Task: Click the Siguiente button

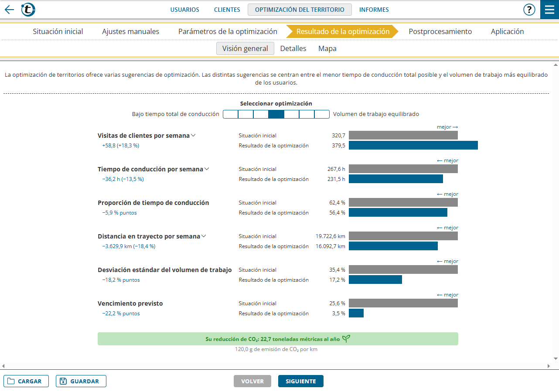Action: 300,381
